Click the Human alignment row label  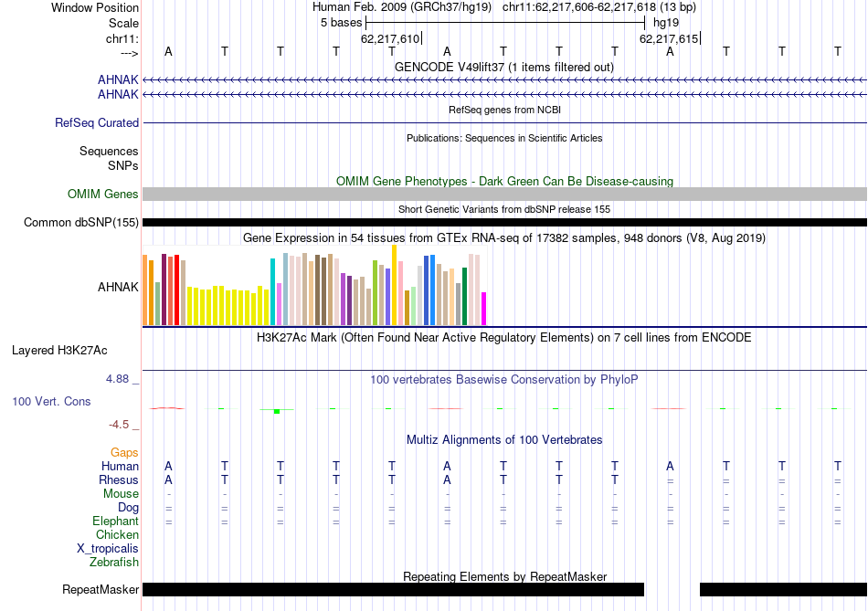pyautogui.click(x=120, y=467)
